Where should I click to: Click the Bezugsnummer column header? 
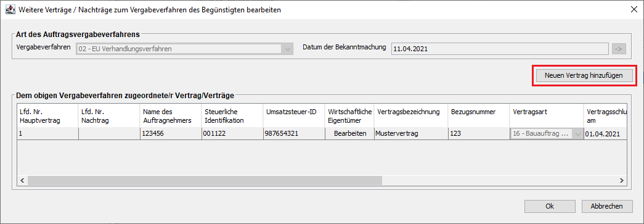479,116
